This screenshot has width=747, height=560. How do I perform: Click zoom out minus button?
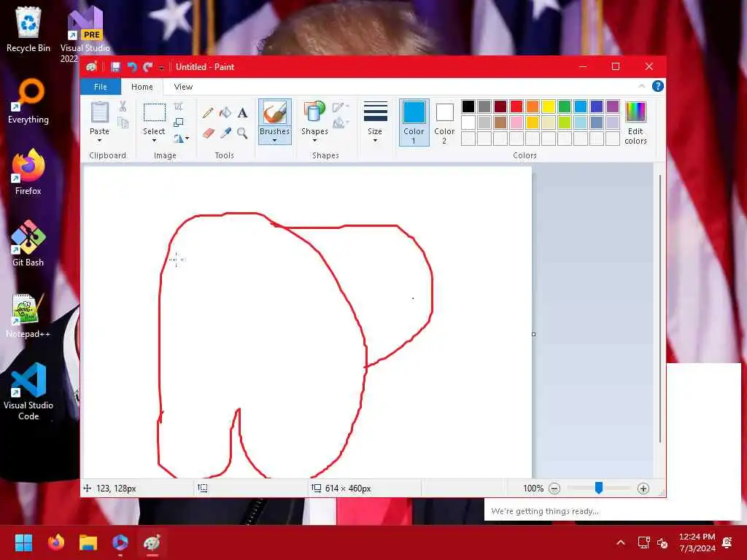pyautogui.click(x=554, y=488)
